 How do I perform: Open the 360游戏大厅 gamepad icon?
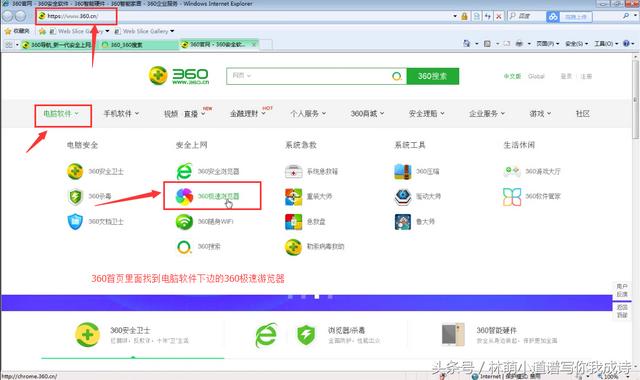[512, 171]
